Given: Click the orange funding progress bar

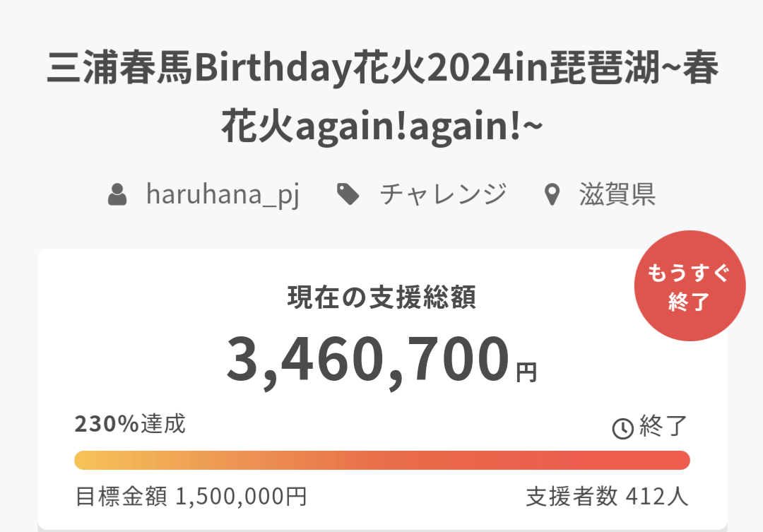Looking at the screenshot, I should pos(381,460).
